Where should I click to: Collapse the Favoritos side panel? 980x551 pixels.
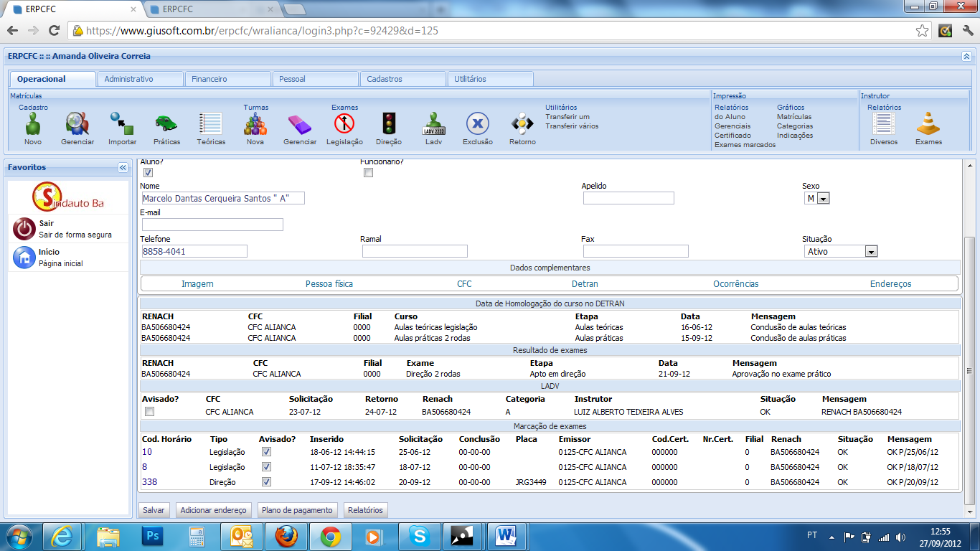pyautogui.click(x=123, y=167)
